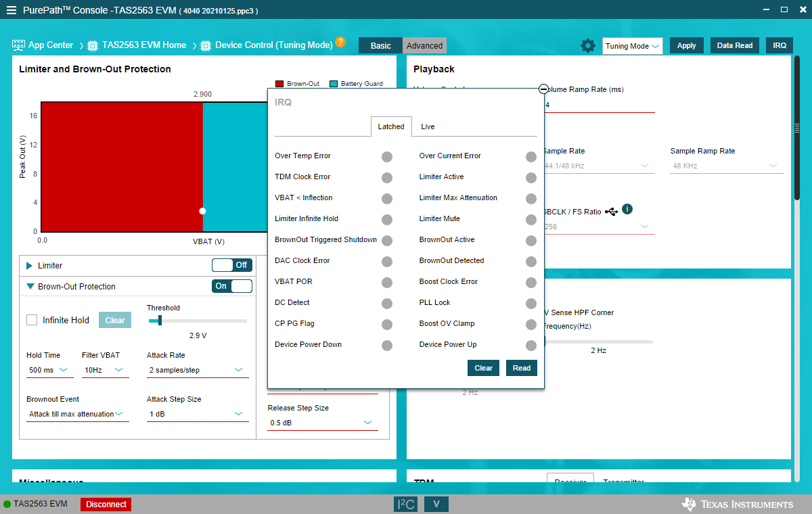Click the green connection status dot
This screenshot has height=514, width=812.
click(x=7, y=504)
